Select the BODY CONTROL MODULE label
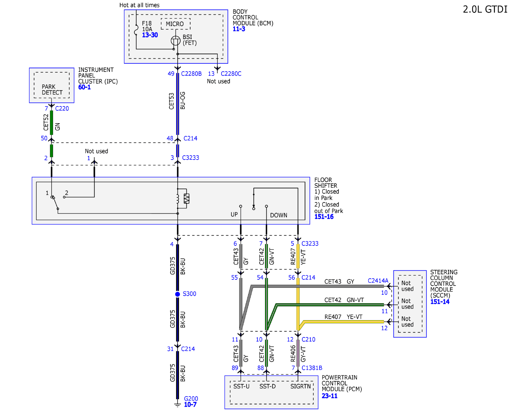Screen dimensions: 532x411 click(x=253, y=17)
